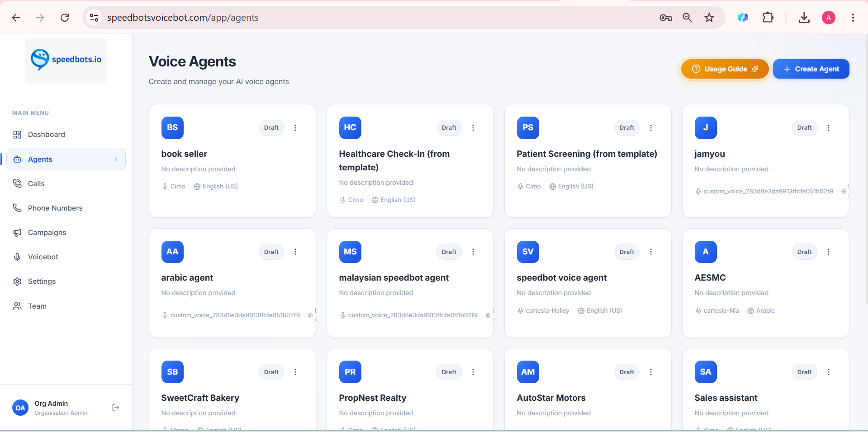Open the Patient Screening (from template) agent
This screenshot has width=868, height=432.
tap(587, 154)
